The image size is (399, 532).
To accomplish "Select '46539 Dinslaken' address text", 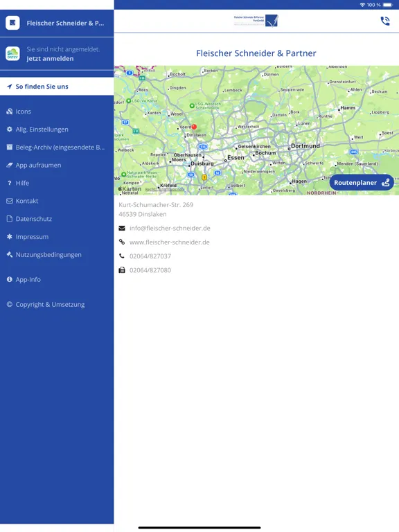I will (x=143, y=215).
